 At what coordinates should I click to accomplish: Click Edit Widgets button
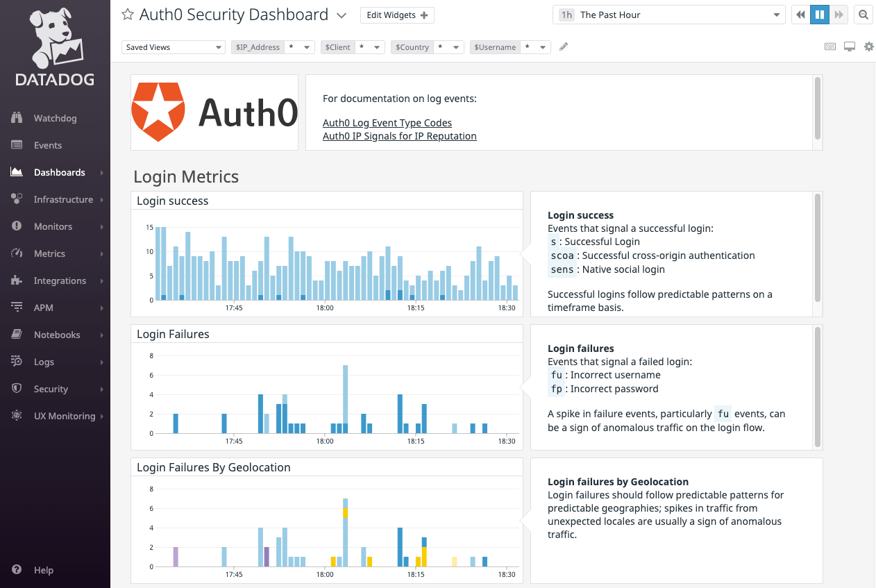tap(397, 15)
